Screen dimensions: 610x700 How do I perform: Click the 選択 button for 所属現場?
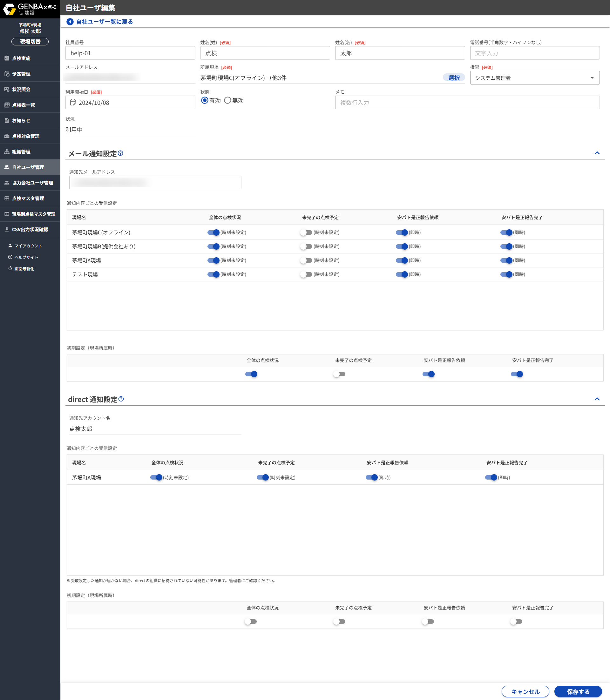(x=453, y=78)
